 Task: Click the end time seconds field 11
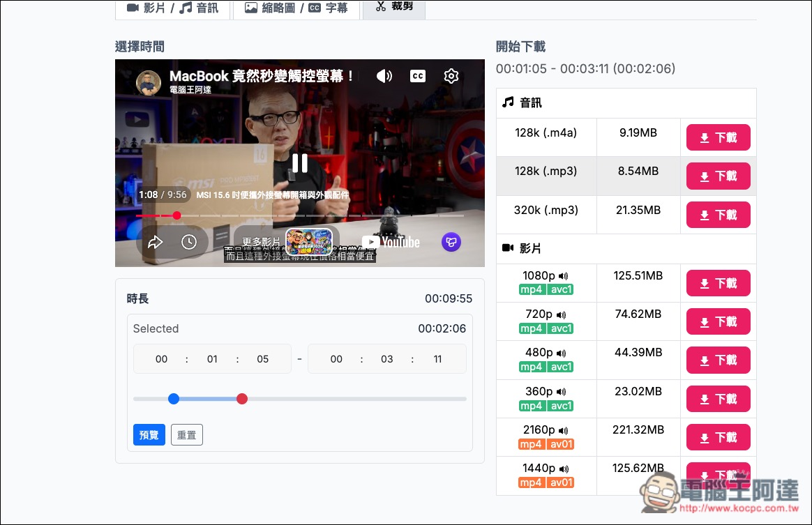(437, 359)
